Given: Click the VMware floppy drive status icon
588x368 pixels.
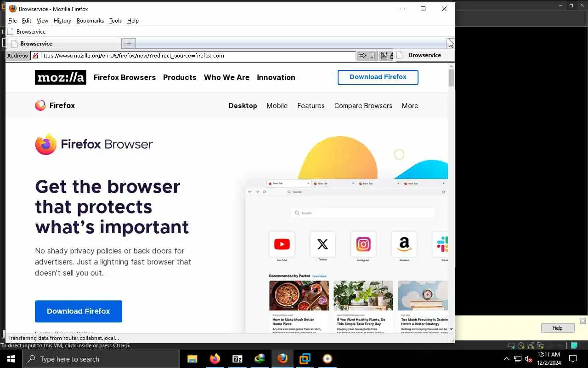Looking at the screenshot, I should [x=530, y=345].
